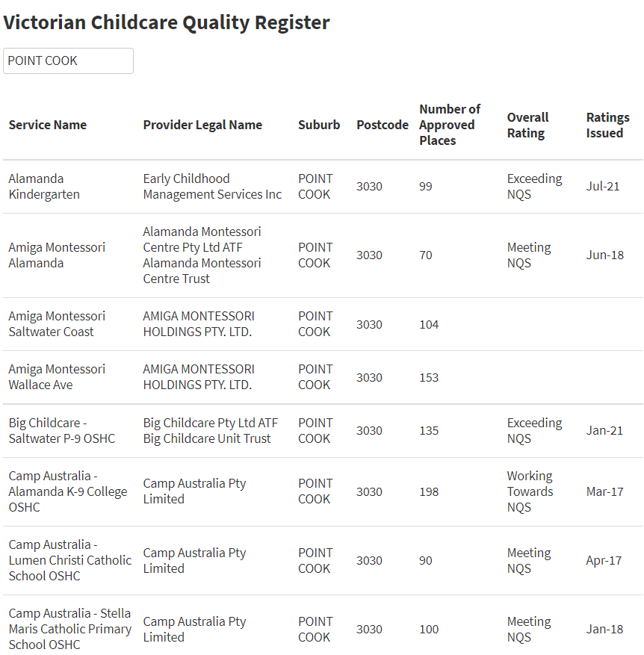Click the Jan-21 ratings issued cell
Viewport: 644px width, 655px height.
[x=604, y=431]
